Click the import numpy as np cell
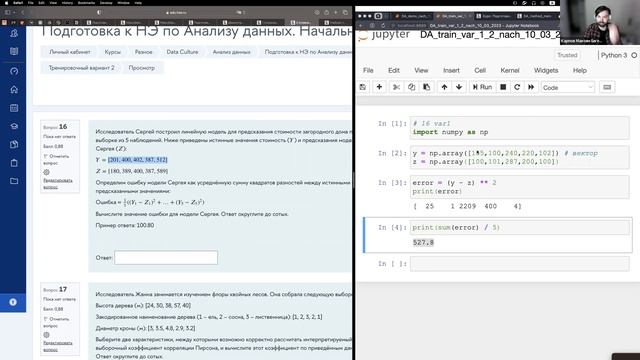This screenshot has width=640, height=360. coord(520,128)
